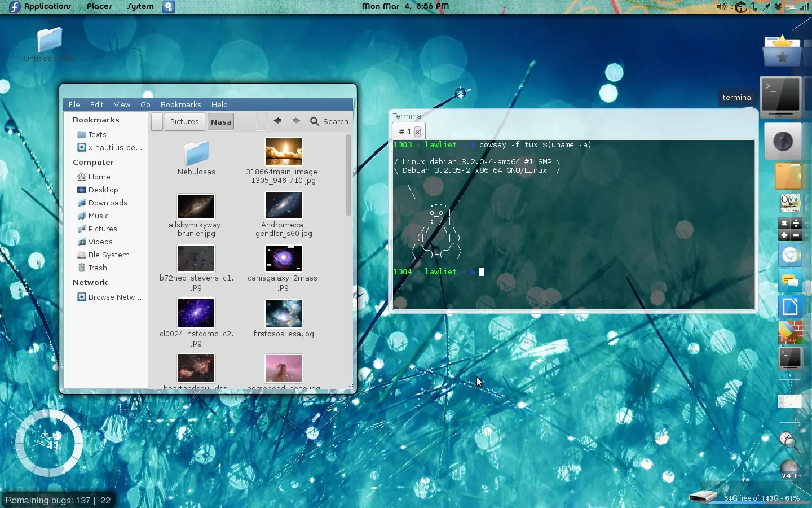The image size is (812, 508).
Task: Click the volume icon in the system tray
Action: click(721, 7)
